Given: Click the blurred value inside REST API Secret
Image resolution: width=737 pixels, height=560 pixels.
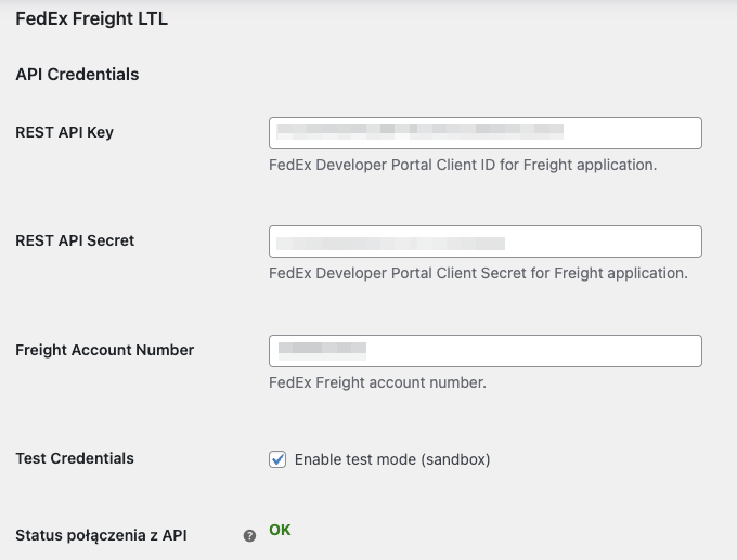Looking at the screenshot, I should tap(391, 243).
